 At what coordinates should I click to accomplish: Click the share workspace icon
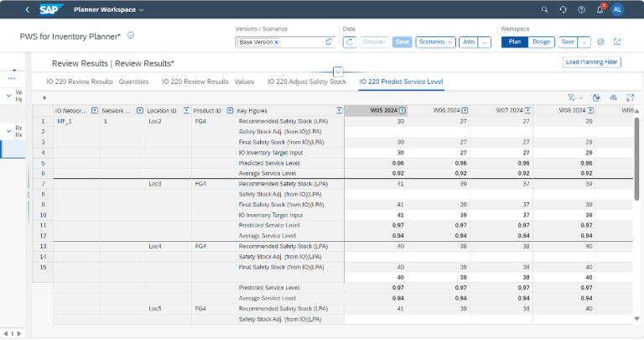click(618, 41)
